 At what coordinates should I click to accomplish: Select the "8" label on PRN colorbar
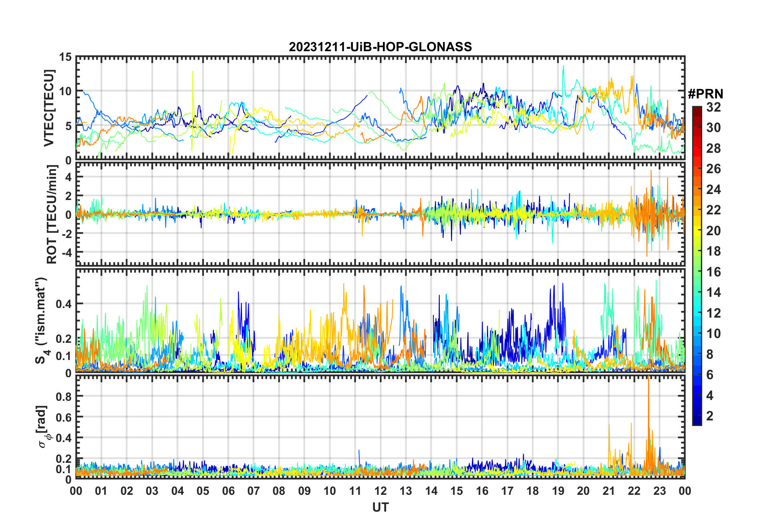[710, 354]
